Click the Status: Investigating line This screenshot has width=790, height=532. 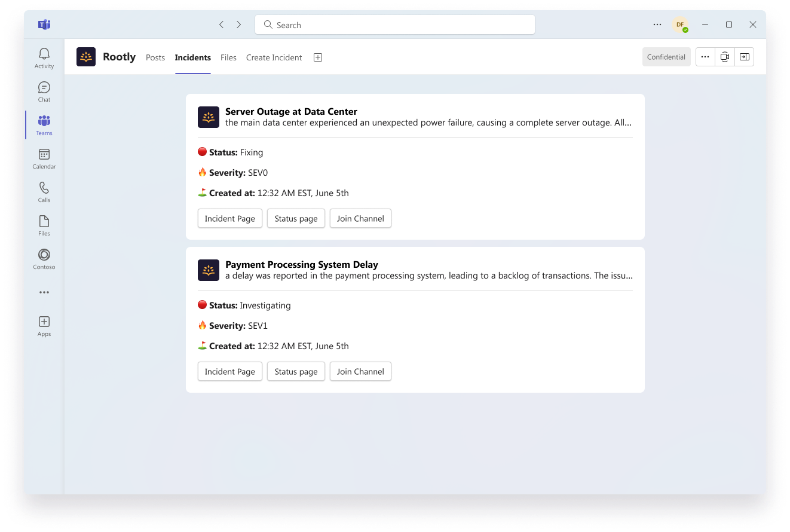click(x=244, y=305)
